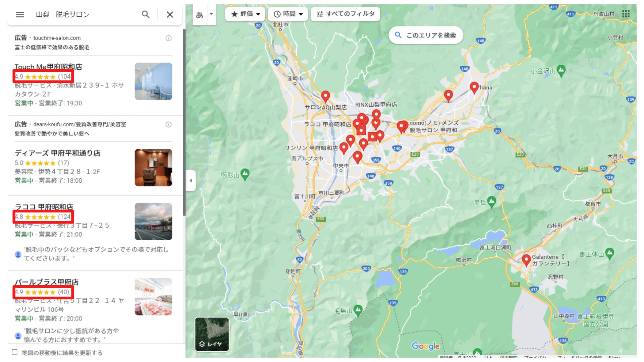Toggle 地図の移動後に結果を更新する checkbox
Image resolution: width=644 pixels, height=362 pixels.
coord(14,352)
